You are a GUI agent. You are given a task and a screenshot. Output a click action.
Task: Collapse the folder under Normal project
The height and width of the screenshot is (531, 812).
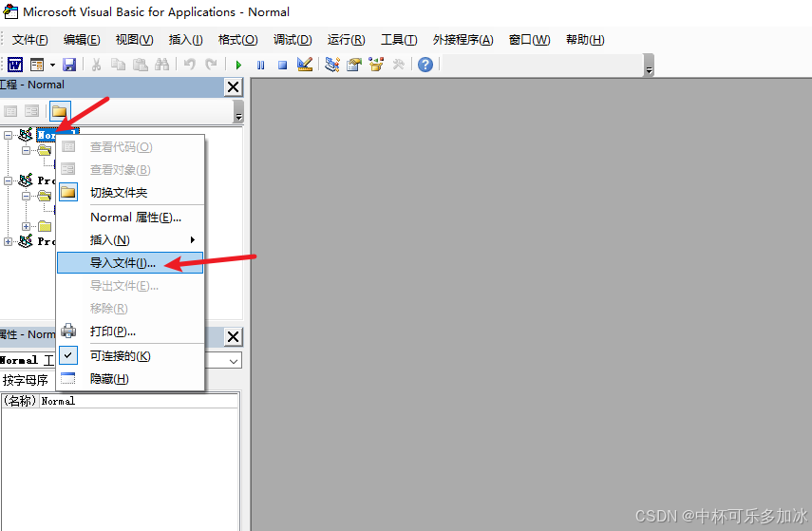click(x=26, y=151)
